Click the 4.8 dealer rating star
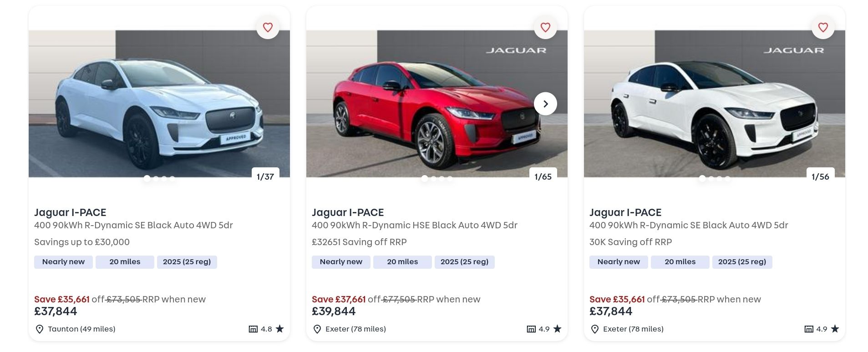 click(x=280, y=329)
